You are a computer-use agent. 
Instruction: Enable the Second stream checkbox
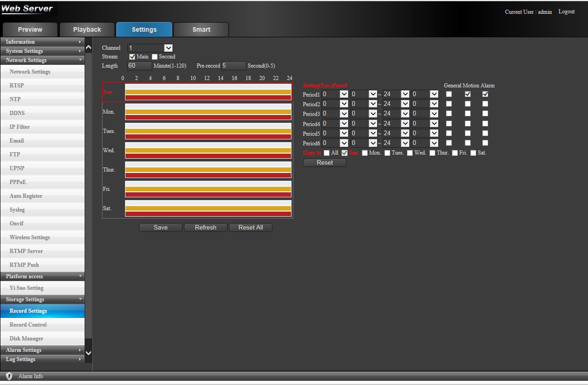coord(155,57)
